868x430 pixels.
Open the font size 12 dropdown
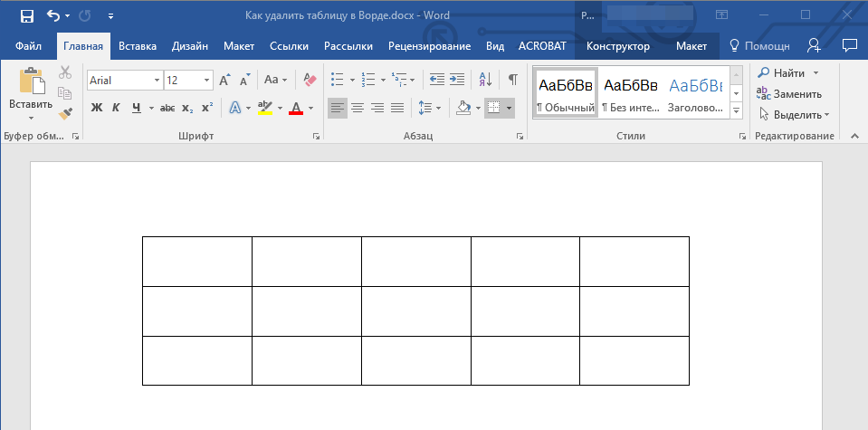click(207, 80)
